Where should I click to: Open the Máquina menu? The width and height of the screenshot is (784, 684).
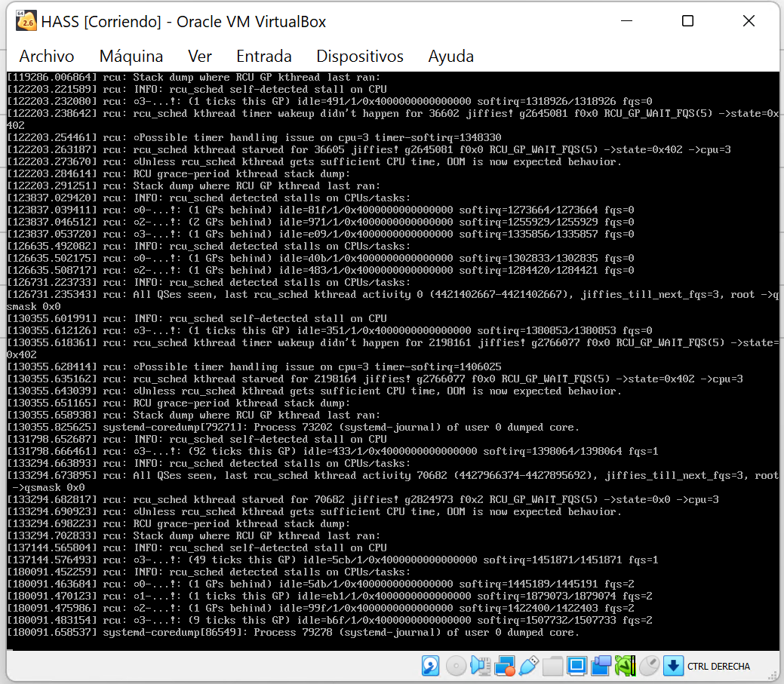tap(130, 56)
